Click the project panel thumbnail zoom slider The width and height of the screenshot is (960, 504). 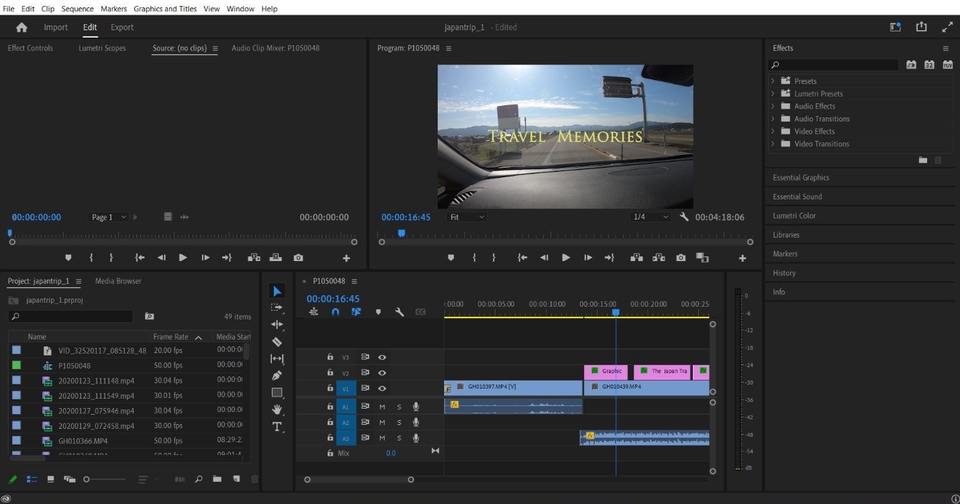[x=87, y=480]
